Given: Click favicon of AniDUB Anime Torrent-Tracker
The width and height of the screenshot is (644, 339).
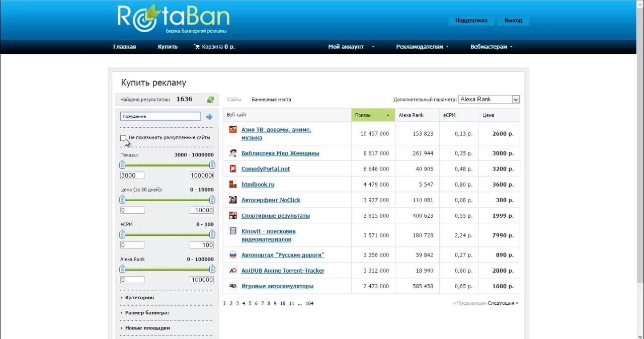Looking at the screenshot, I should point(233,270).
